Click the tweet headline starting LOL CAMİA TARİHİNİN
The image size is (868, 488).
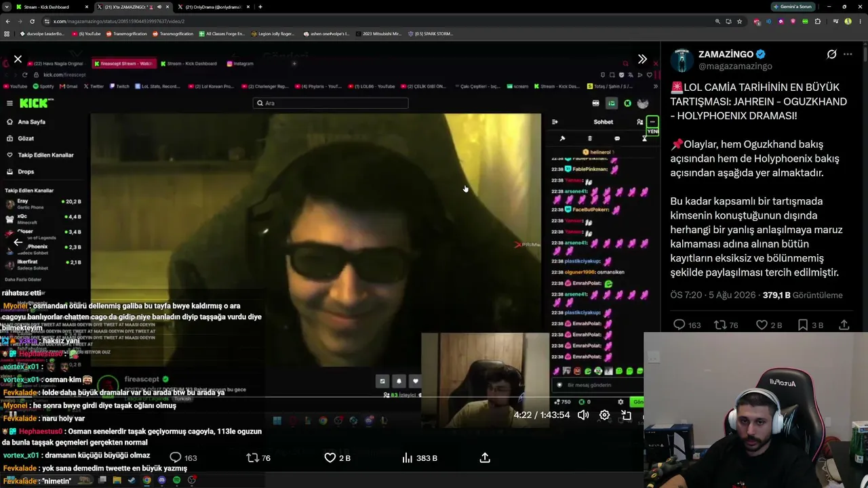coord(759,102)
